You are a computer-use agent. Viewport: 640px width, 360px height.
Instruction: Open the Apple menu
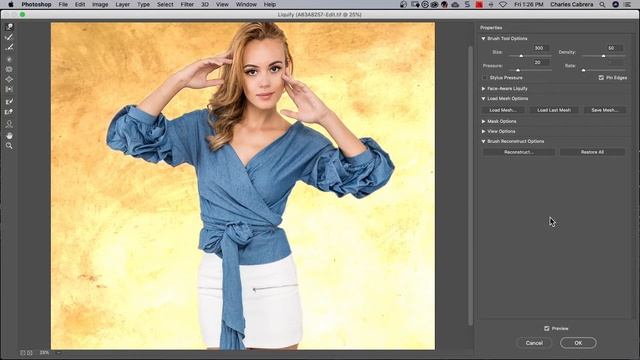11,4
